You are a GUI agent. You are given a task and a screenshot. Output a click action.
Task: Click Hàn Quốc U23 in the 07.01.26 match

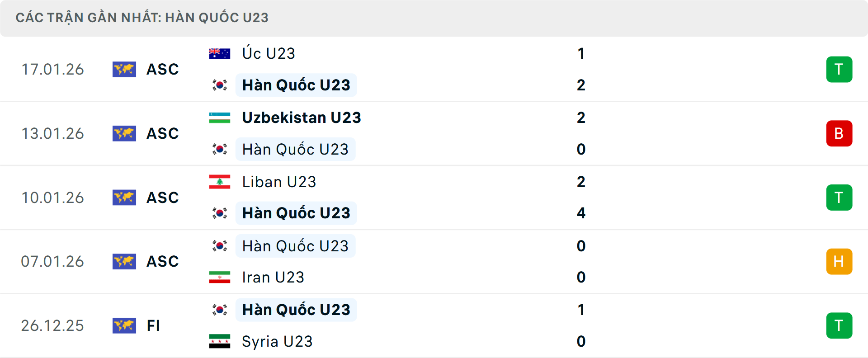[295, 246]
